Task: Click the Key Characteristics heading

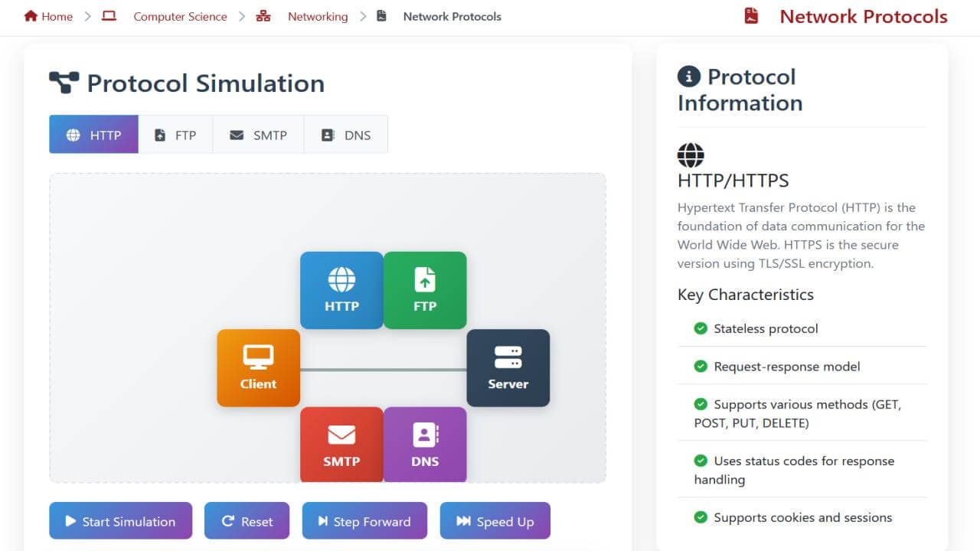Action: pos(746,295)
